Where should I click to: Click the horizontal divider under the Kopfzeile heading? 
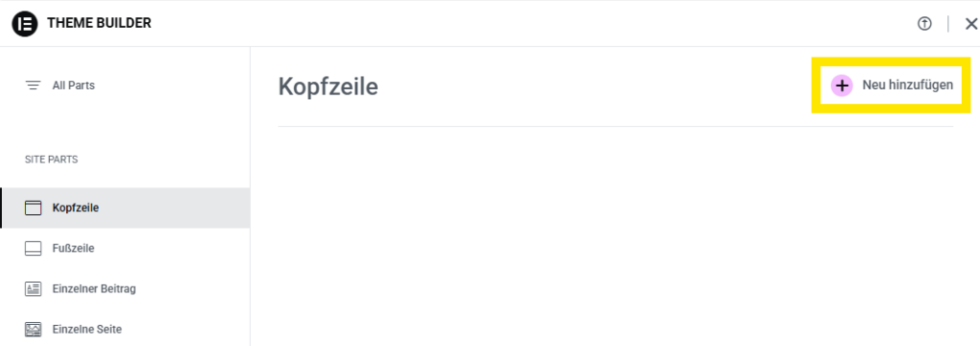click(615, 127)
